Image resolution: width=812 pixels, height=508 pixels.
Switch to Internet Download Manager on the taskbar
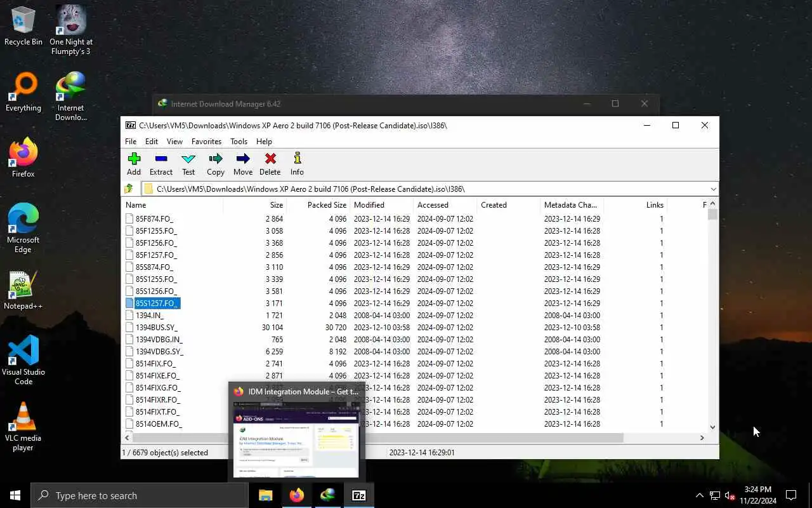click(x=327, y=495)
